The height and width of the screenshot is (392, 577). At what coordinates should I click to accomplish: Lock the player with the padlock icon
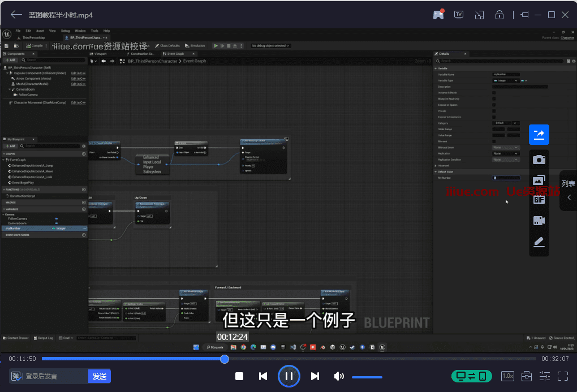(x=500, y=15)
